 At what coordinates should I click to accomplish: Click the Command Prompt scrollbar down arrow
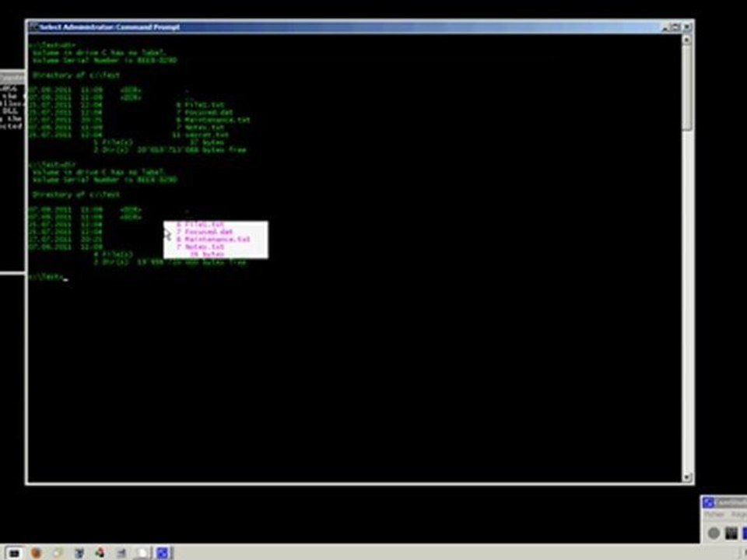(x=687, y=477)
